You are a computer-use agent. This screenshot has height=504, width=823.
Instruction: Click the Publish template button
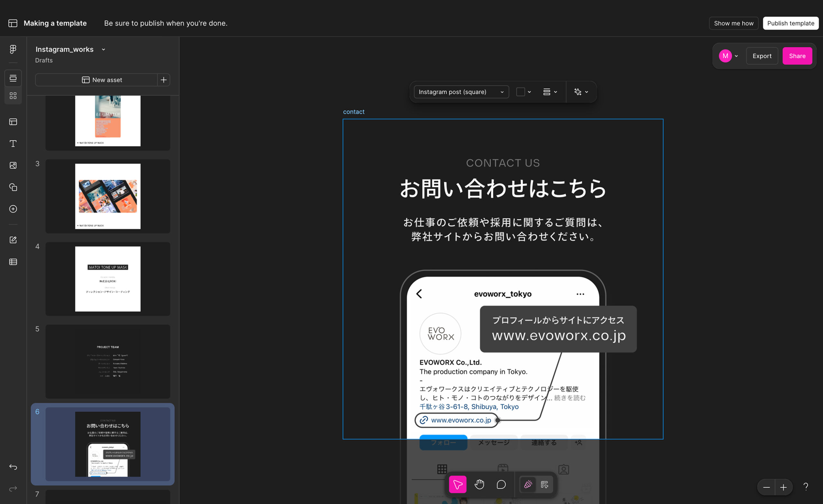(791, 23)
